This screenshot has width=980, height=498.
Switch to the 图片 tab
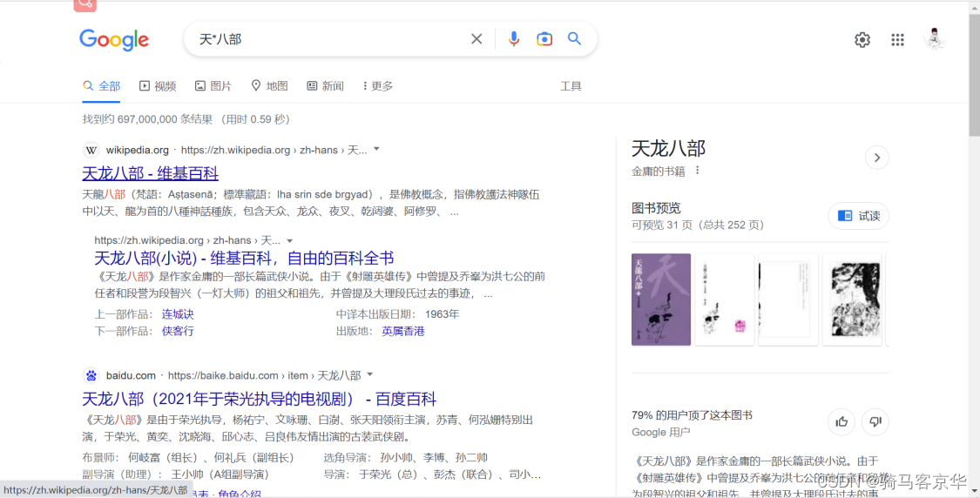[x=213, y=86]
